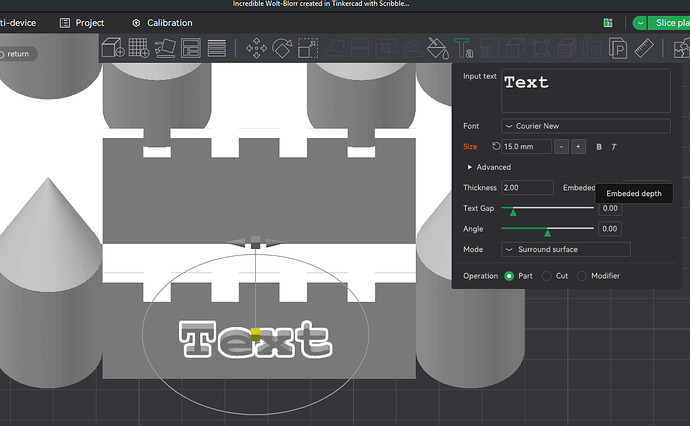Click the stacked horizontal lines toolbar icon
Screen dimensions: 690x426
coord(217,48)
